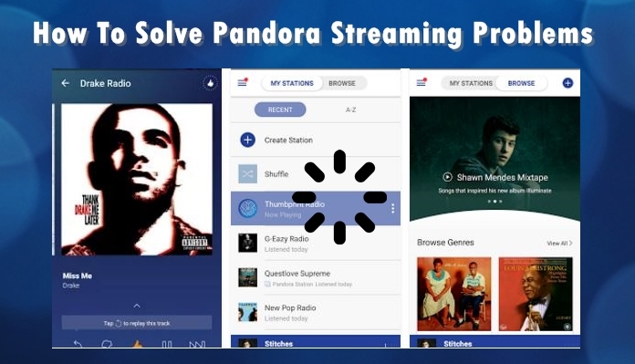
Task: Tap the carousel pager dots under the mixtape
Action: pyautogui.click(x=494, y=202)
